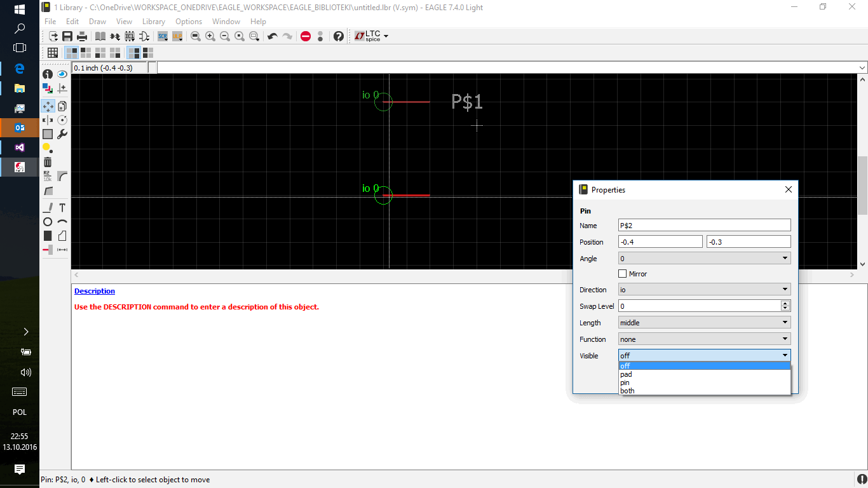Expand the command line history dropdown
Viewport: 868px width, 488px height.
click(x=862, y=67)
